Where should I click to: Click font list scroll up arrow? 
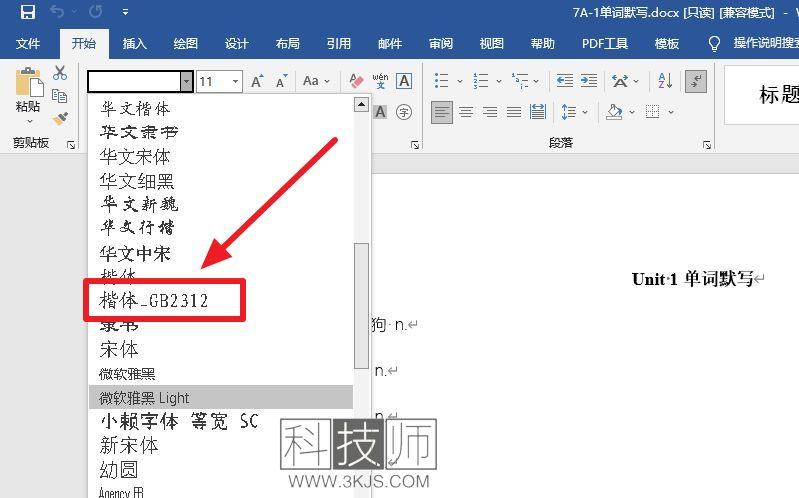click(361, 105)
